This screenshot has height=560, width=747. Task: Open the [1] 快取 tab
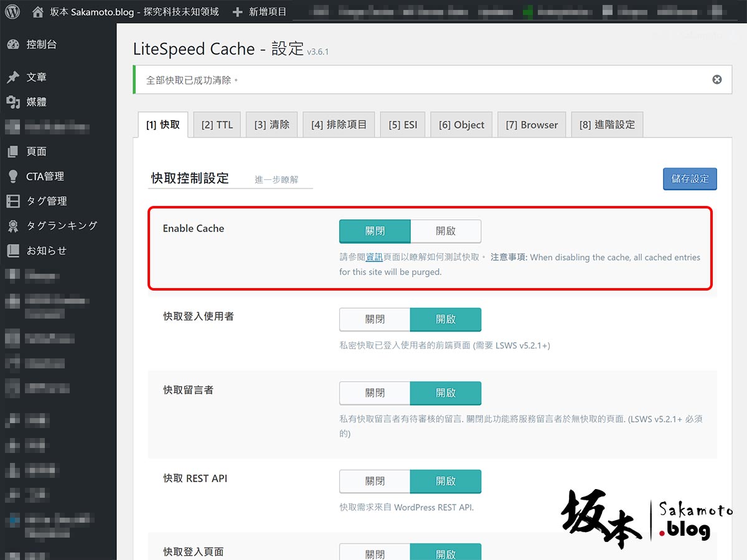tap(163, 124)
